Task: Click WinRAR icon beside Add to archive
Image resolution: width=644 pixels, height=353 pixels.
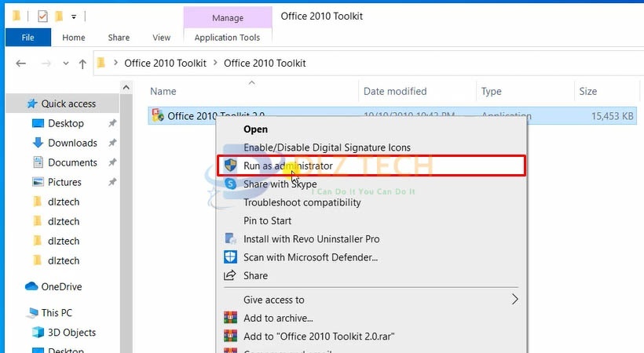Action: pyautogui.click(x=230, y=318)
